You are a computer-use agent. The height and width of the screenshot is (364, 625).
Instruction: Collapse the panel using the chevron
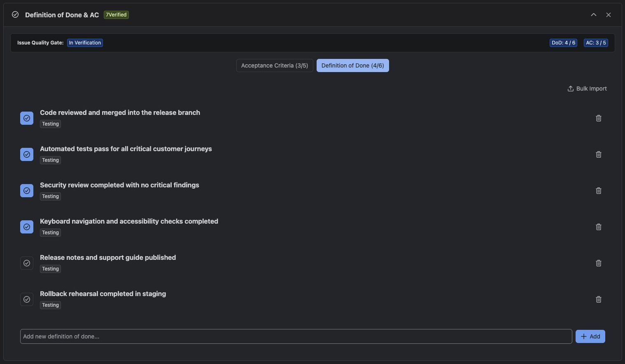pyautogui.click(x=594, y=15)
